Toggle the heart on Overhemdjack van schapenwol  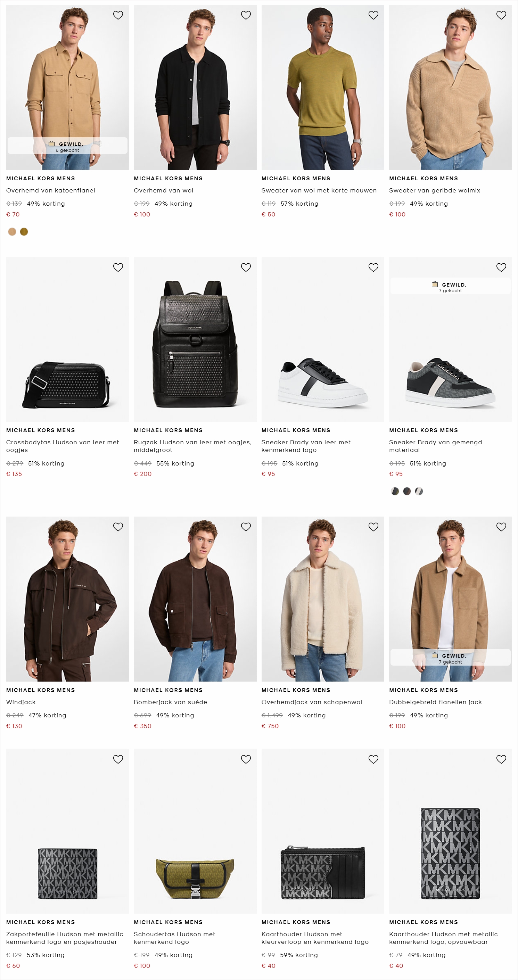373,527
